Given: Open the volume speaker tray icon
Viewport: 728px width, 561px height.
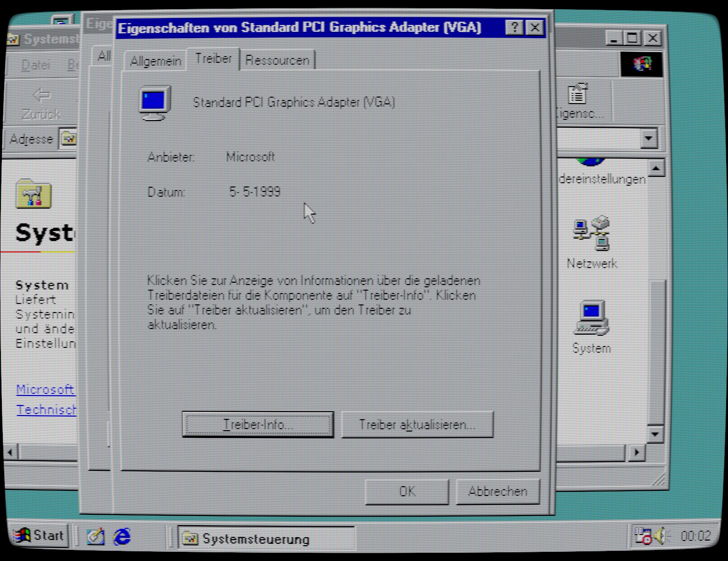Looking at the screenshot, I should 660,536.
